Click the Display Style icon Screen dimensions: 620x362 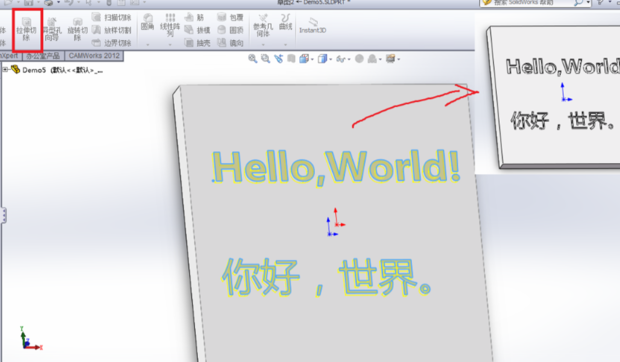(322, 59)
